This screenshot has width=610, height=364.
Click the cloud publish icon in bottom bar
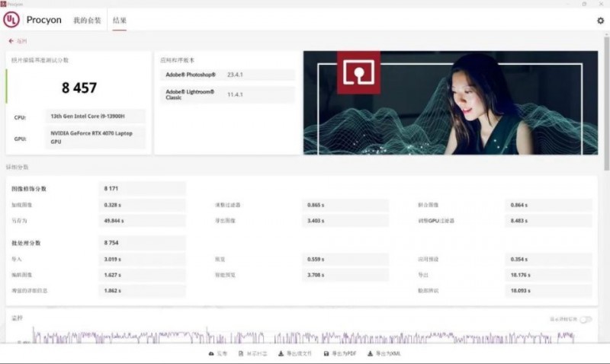tap(211, 354)
